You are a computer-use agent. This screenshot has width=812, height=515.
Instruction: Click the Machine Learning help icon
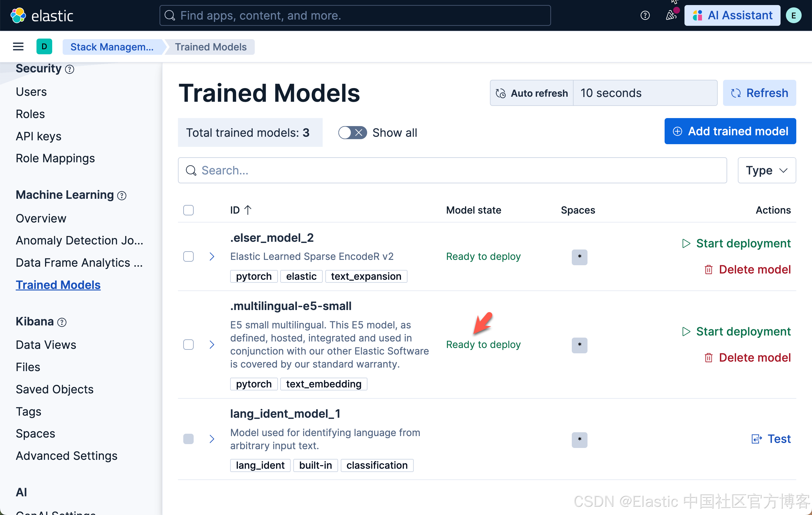(122, 195)
